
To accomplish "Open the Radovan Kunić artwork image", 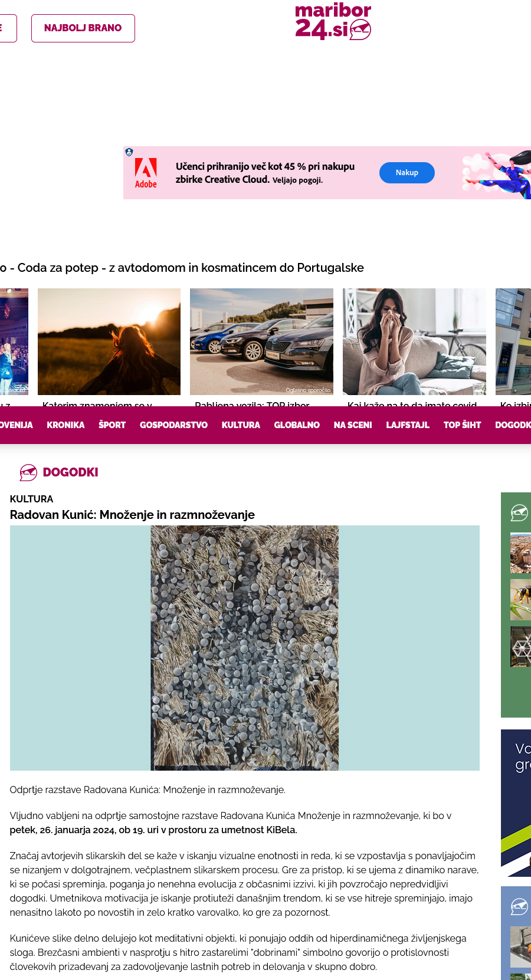I will (x=245, y=648).
